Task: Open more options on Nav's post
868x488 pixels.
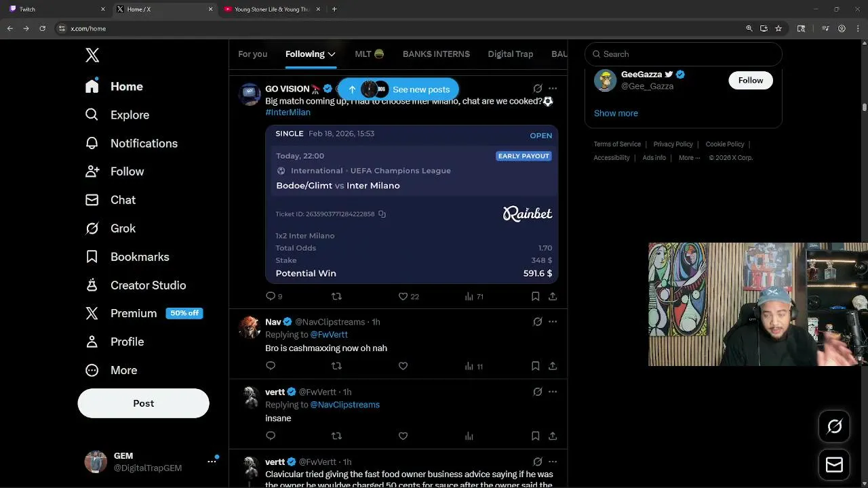Action: (x=553, y=322)
